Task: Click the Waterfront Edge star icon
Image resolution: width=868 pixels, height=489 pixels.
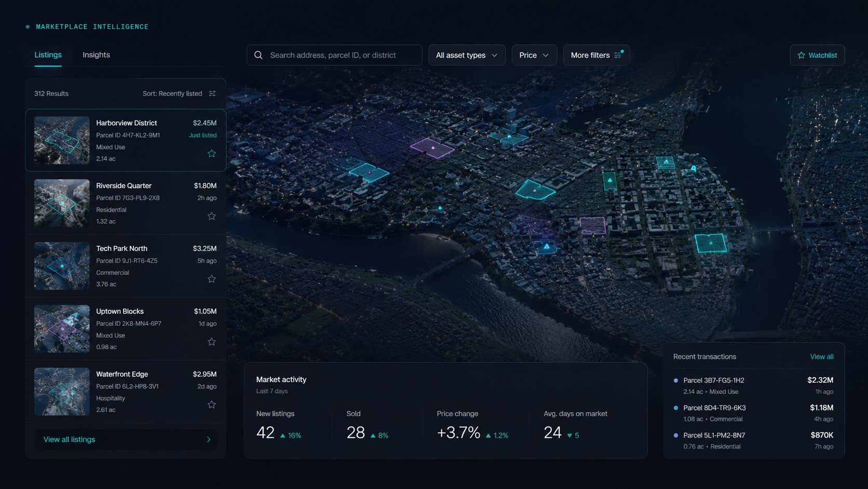Action: (x=212, y=405)
